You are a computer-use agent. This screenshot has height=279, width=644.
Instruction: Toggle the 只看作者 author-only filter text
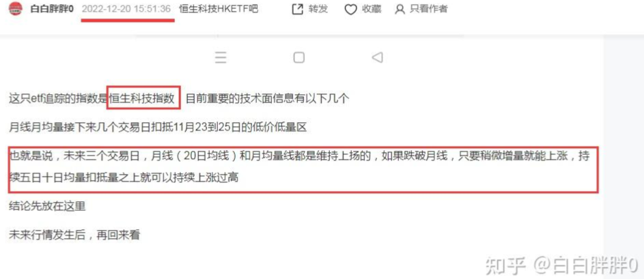pos(428,9)
